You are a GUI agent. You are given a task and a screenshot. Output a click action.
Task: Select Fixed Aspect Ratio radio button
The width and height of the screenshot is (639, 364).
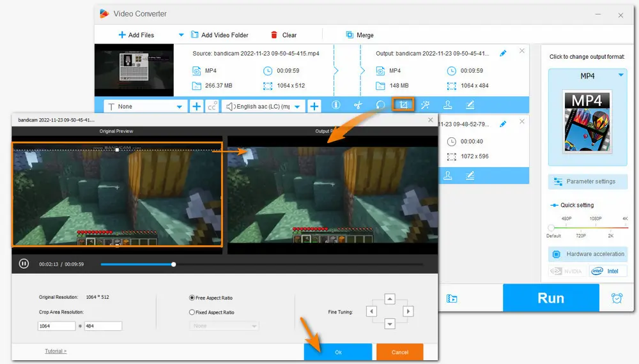click(192, 312)
